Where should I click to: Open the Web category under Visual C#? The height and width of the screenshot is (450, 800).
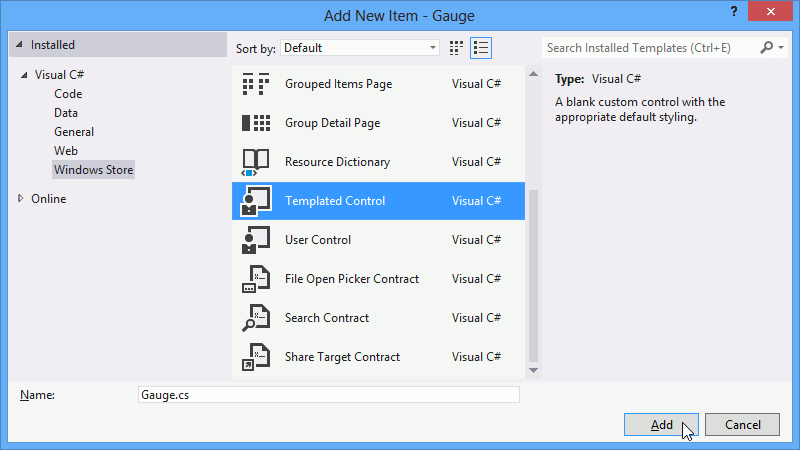point(66,151)
